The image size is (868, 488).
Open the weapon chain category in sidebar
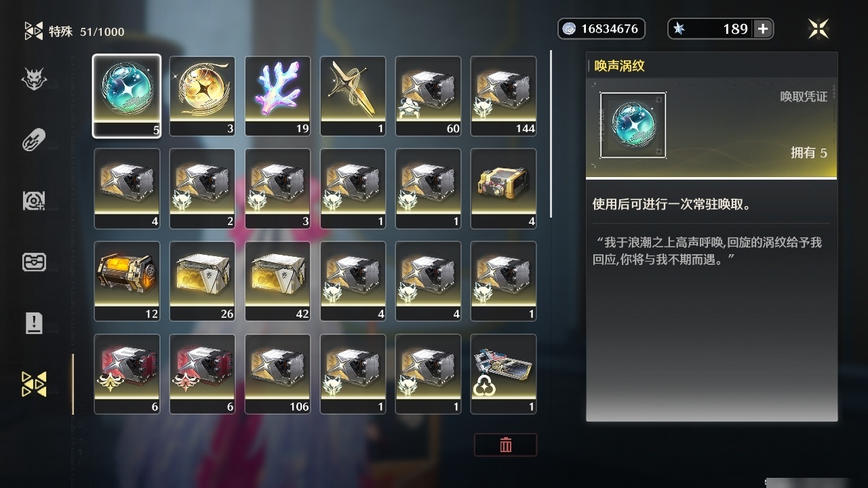(34, 141)
